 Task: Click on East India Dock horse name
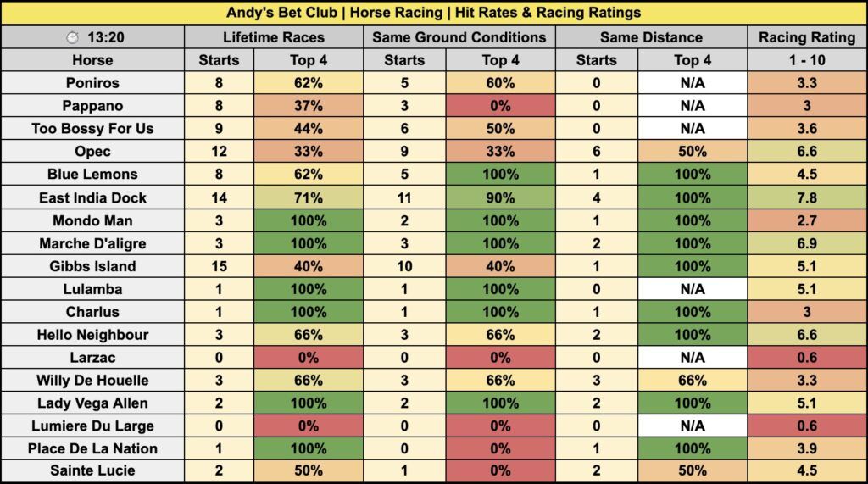tap(92, 197)
